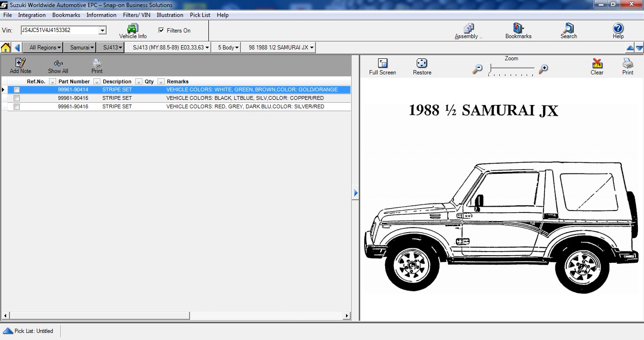
Task: Click the parts list horizontal scrollbar
Action: (99, 316)
